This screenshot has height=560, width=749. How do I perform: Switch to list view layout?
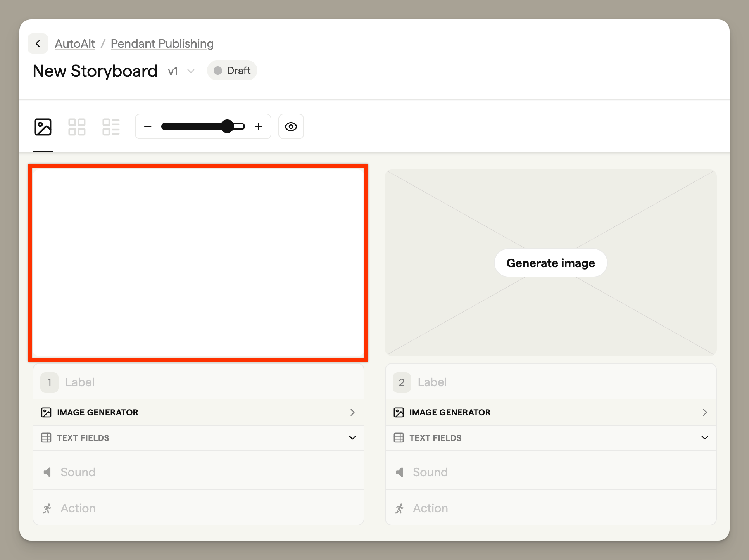coord(111,127)
